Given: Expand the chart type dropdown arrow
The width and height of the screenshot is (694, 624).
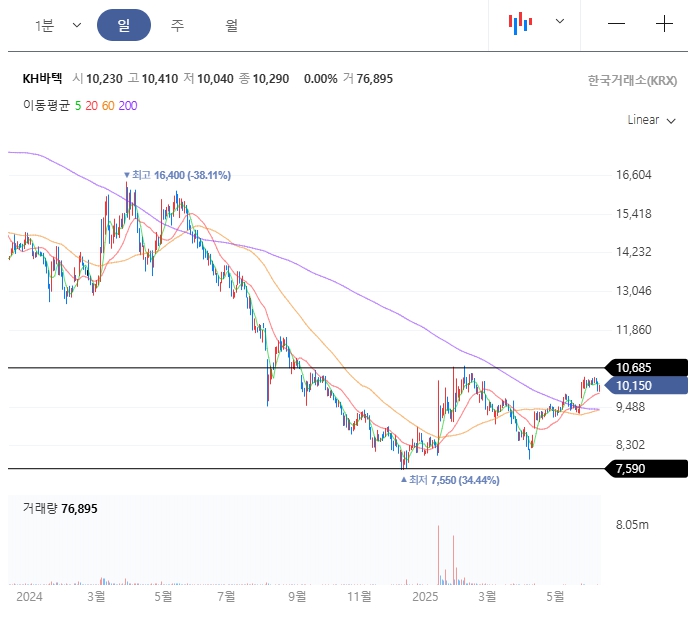Looking at the screenshot, I should [x=560, y=21].
